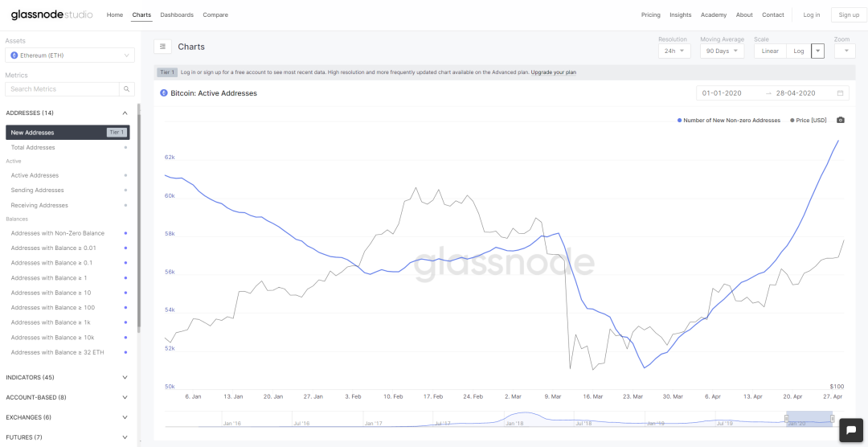Click the search magnifier icon in Metrics
This screenshot has height=447, width=868.
pos(127,88)
